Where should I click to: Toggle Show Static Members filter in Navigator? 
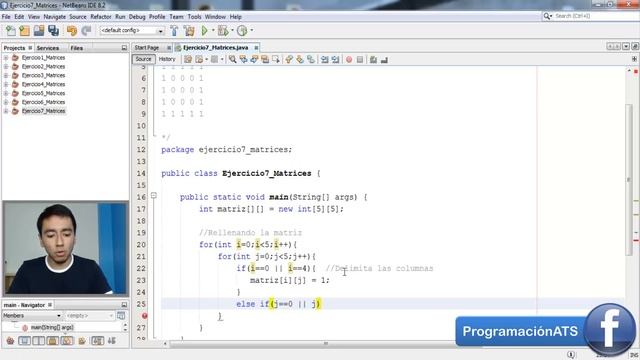[39, 341]
